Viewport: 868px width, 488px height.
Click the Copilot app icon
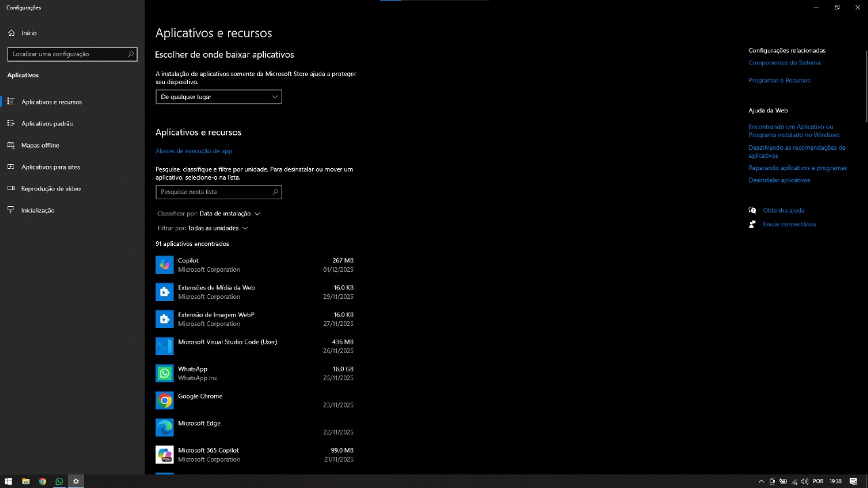(164, 264)
